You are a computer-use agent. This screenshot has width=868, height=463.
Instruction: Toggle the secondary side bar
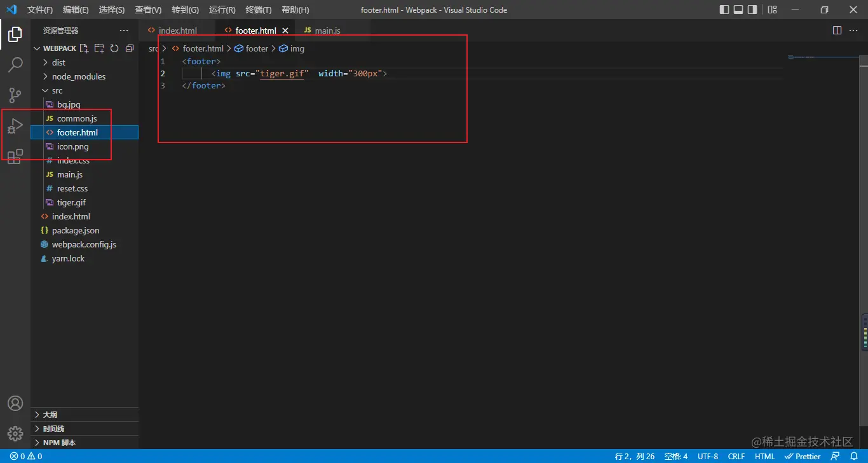pos(752,10)
